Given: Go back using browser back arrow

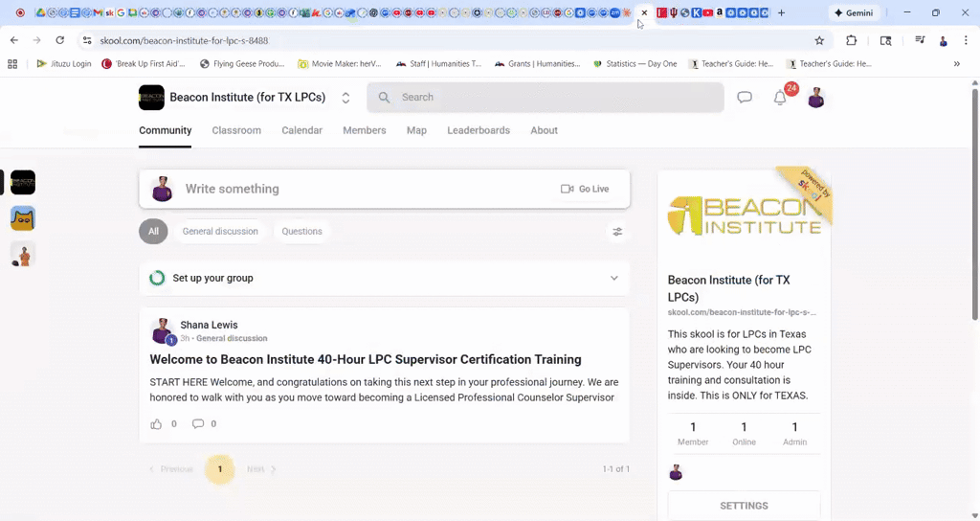Looking at the screenshot, I should click(13, 40).
